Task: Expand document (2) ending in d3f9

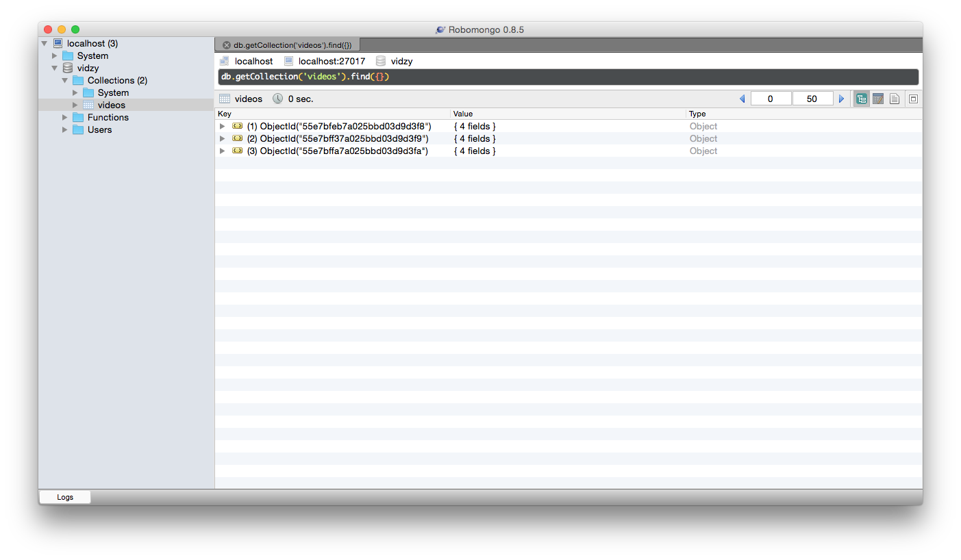Action: [222, 138]
